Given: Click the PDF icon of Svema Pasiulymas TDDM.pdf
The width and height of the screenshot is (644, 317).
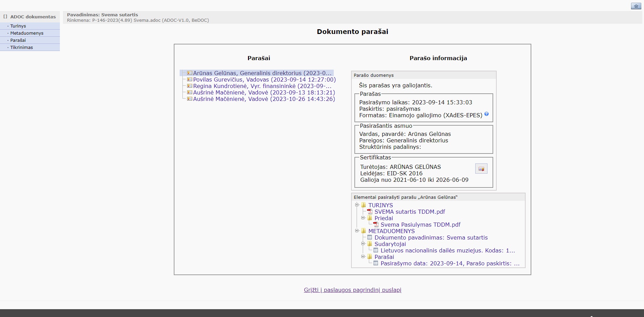Looking at the screenshot, I should [x=376, y=225].
